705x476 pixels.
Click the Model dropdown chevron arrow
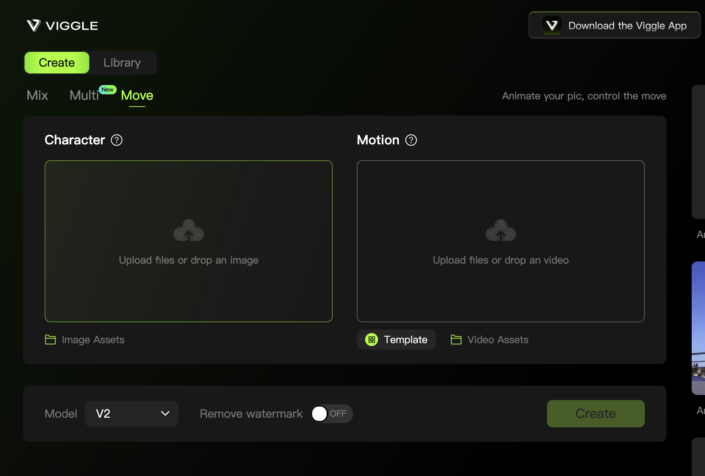[165, 414]
